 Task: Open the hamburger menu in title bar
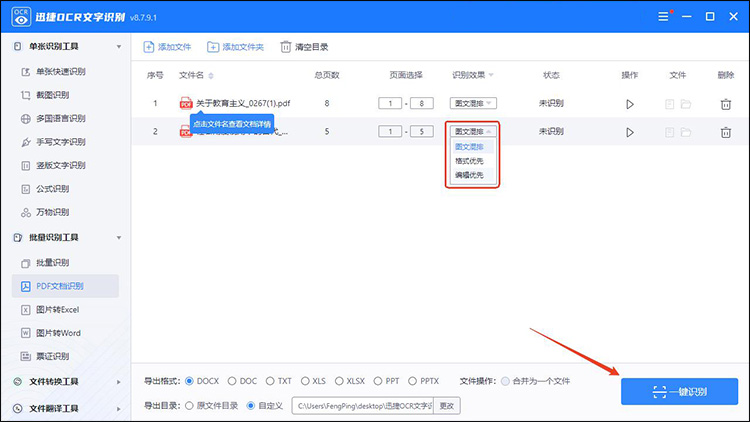click(663, 17)
